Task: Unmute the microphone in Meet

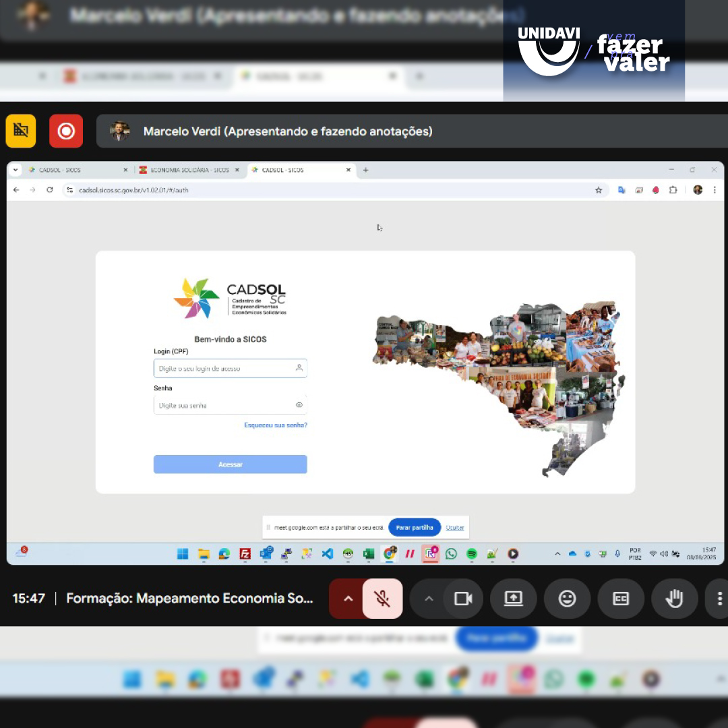Action: pyautogui.click(x=382, y=599)
